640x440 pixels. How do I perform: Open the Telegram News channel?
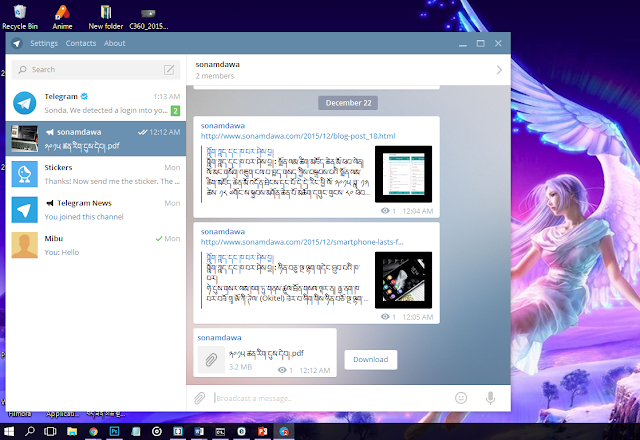coord(96,210)
